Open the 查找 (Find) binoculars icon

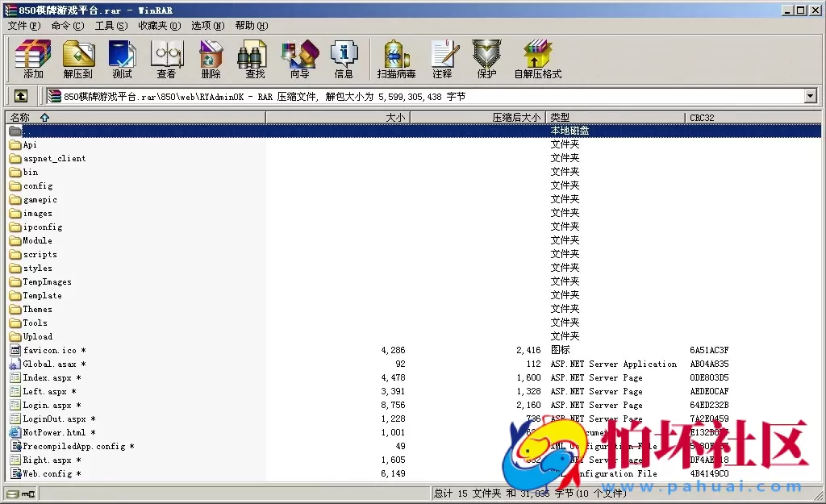click(x=255, y=60)
